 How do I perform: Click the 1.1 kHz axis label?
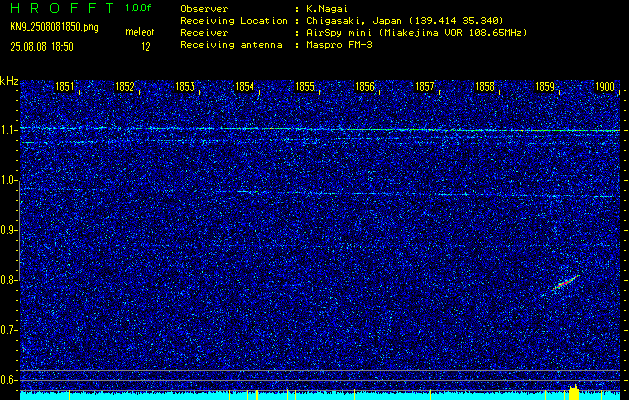point(7,130)
